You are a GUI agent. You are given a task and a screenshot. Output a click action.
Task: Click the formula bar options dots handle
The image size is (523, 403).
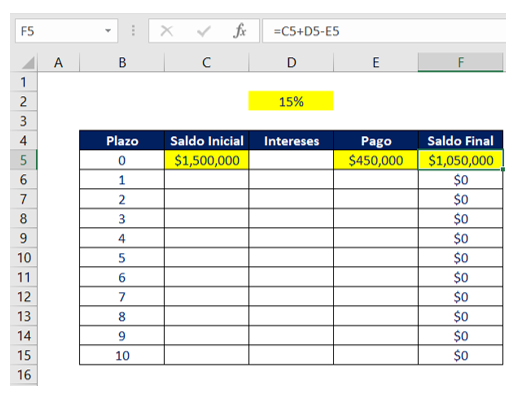pos(133,31)
